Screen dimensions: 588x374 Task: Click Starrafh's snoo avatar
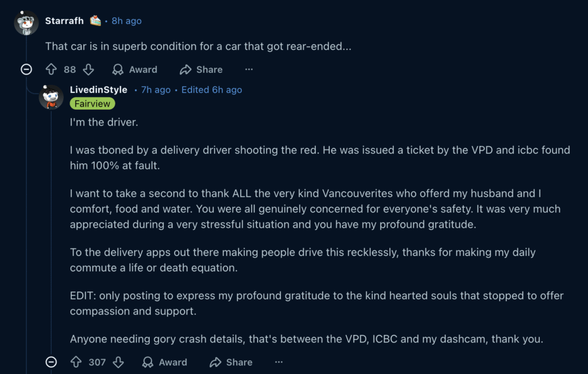coord(25,21)
